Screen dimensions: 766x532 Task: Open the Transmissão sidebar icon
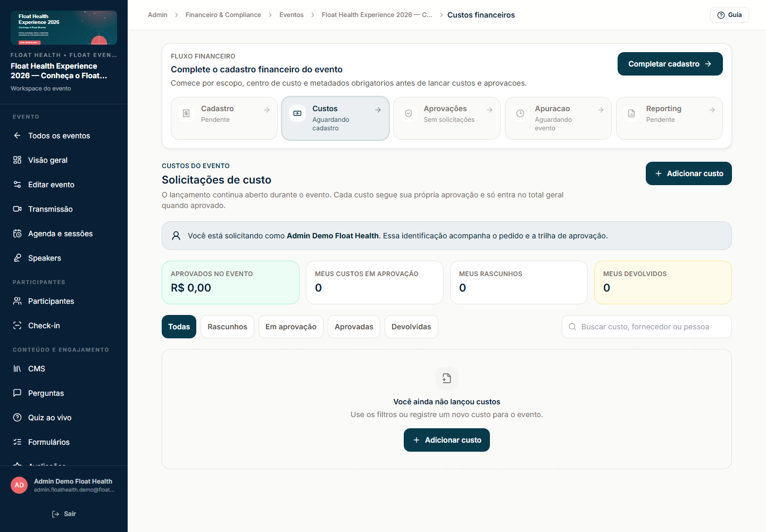click(17, 209)
